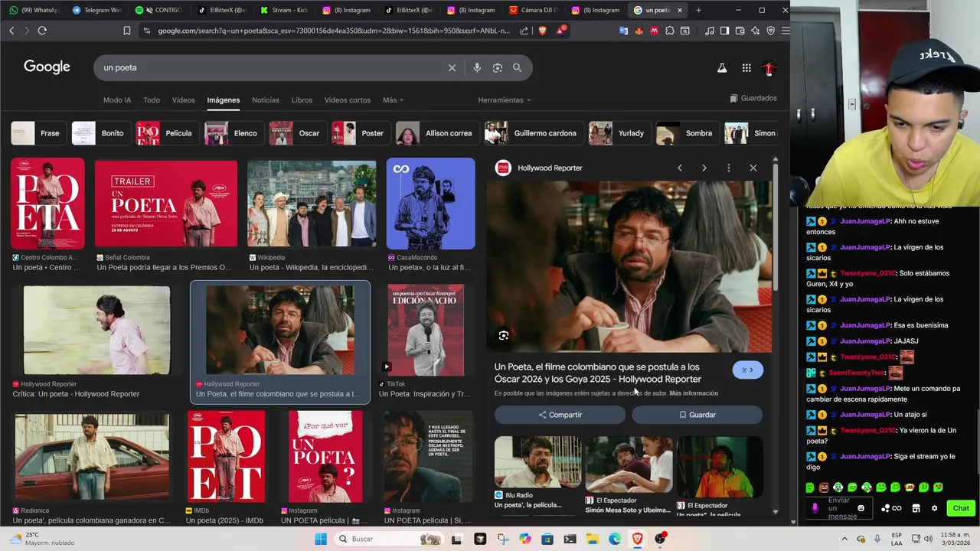Open Brave Wallet icon in toolbar

(740, 31)
